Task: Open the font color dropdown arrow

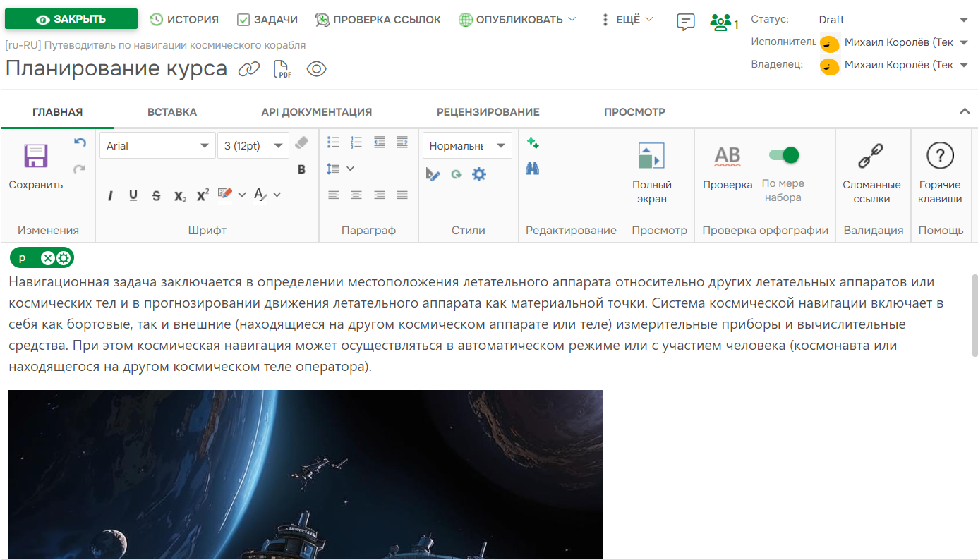Action: click(x=277, y=195)
